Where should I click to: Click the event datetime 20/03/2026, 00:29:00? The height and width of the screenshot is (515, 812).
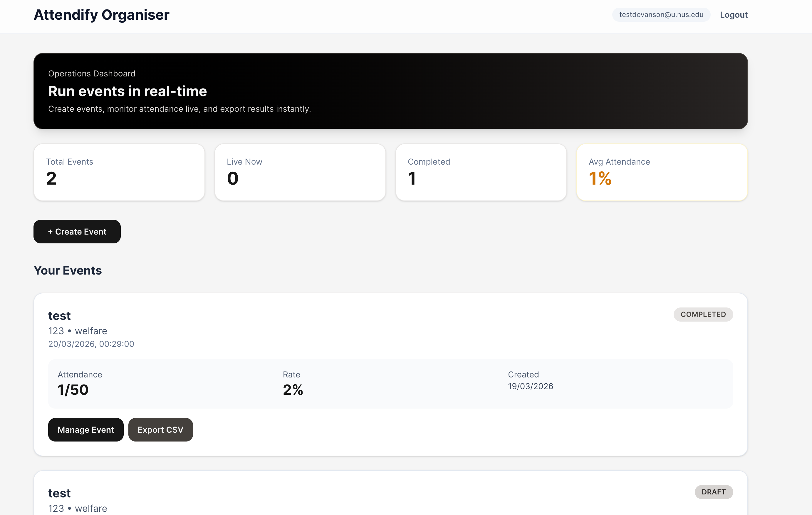click(91, 344)
